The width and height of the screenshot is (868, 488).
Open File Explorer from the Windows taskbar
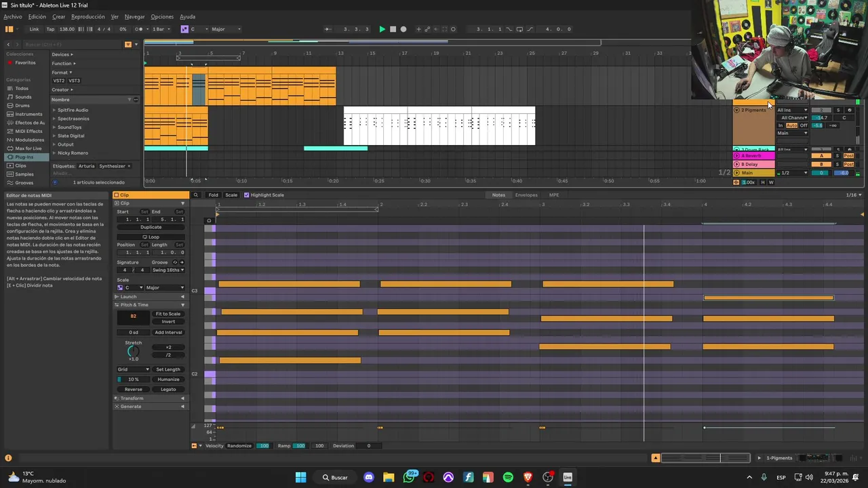click(x=389, y=477)
